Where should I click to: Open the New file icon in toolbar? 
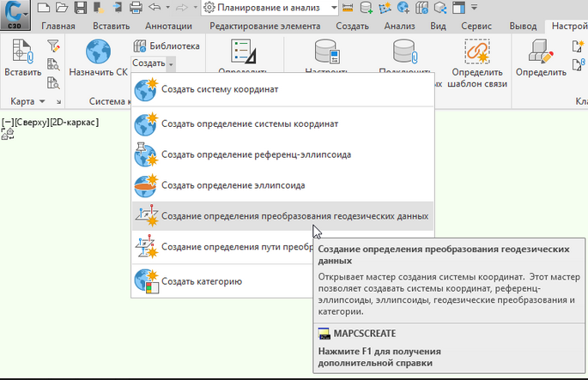point(43,8)
